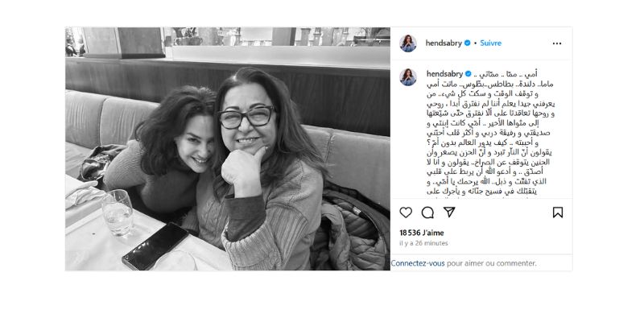Click the black-and-white post photo
The image size is (644, 322).
pos(228,149)
